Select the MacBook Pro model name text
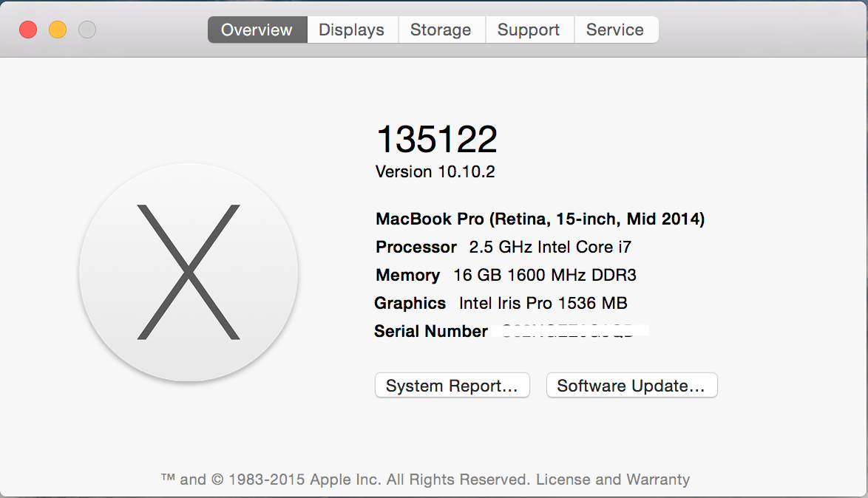The width and height of the screenshot is (868, 498). (540, 219)
